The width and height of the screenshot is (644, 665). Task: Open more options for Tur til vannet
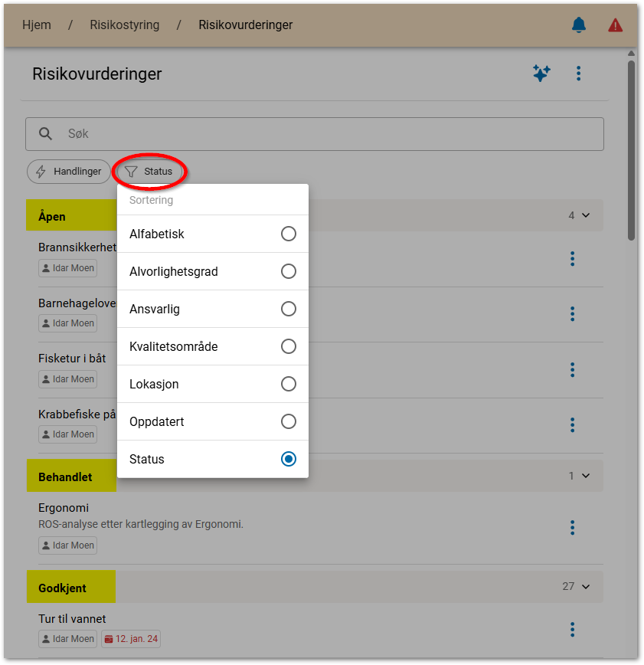[x=572, y=629]
